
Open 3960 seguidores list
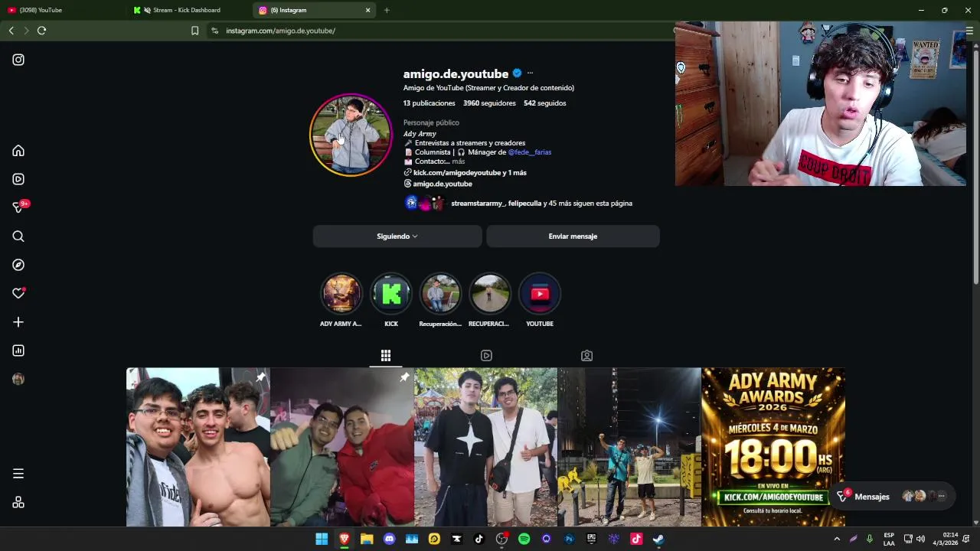click(x=489, y=103)
